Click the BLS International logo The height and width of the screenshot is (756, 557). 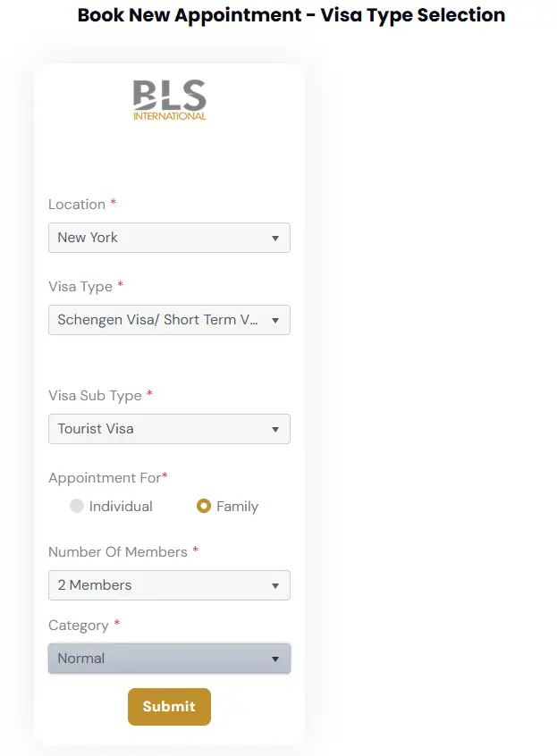click(169, 100)
